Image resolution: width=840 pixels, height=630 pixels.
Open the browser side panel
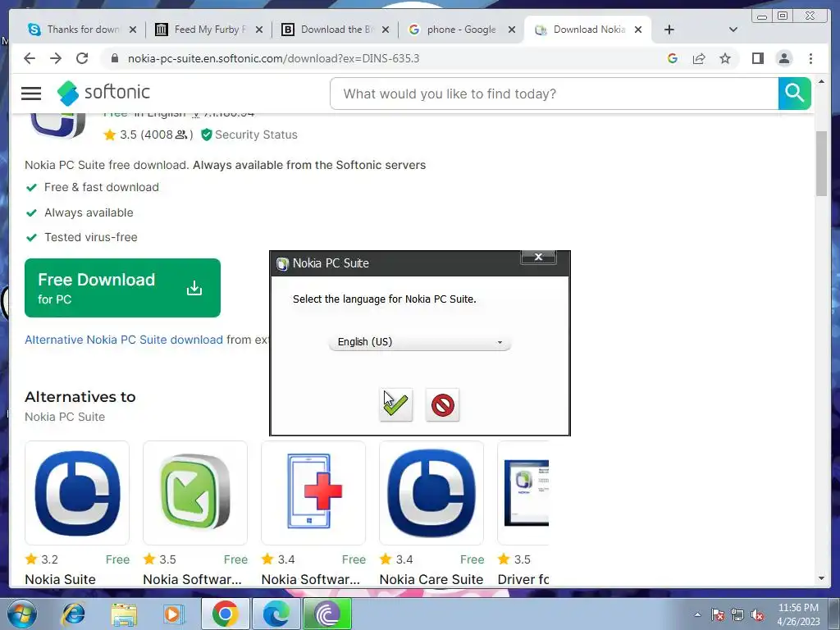coord(757,58)
